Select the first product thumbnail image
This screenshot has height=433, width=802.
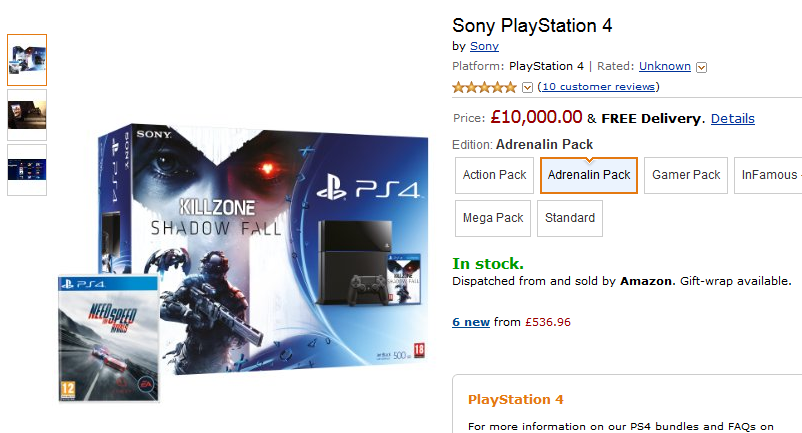point(27,60)
